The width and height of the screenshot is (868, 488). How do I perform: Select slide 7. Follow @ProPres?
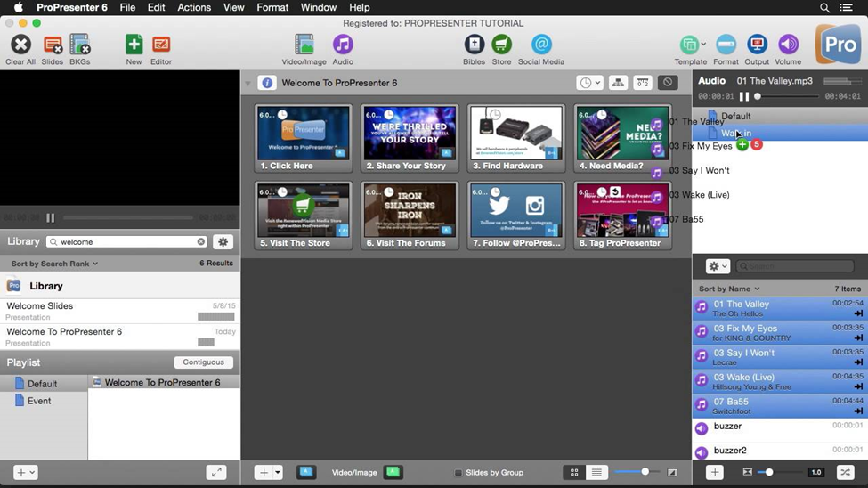tap(516, 216)
